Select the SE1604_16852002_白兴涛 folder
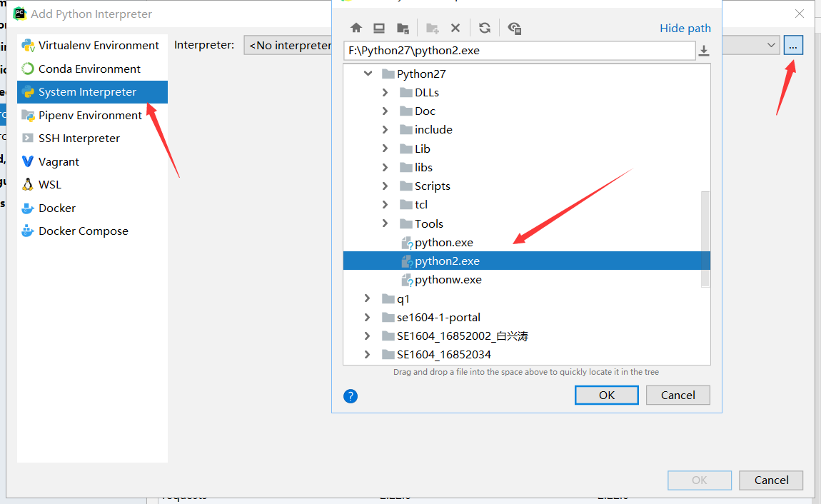 (x=455, y=336)
